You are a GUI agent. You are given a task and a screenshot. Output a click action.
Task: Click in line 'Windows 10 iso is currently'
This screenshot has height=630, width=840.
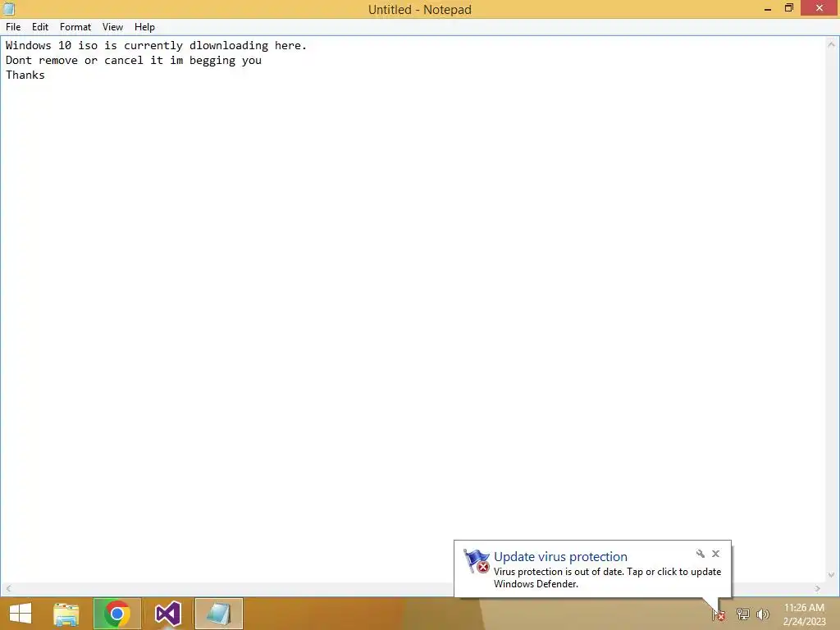tap(157, 46)
